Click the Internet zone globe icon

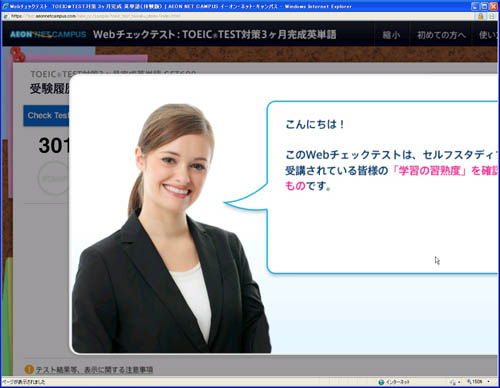[381, 382]
